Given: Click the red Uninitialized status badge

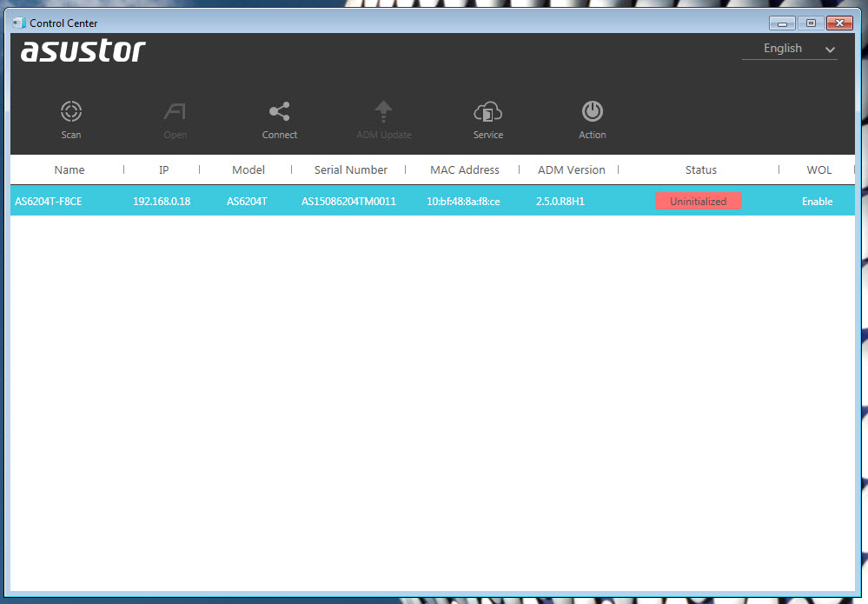Looking at the screenshot, I should (x=698, y=201).
